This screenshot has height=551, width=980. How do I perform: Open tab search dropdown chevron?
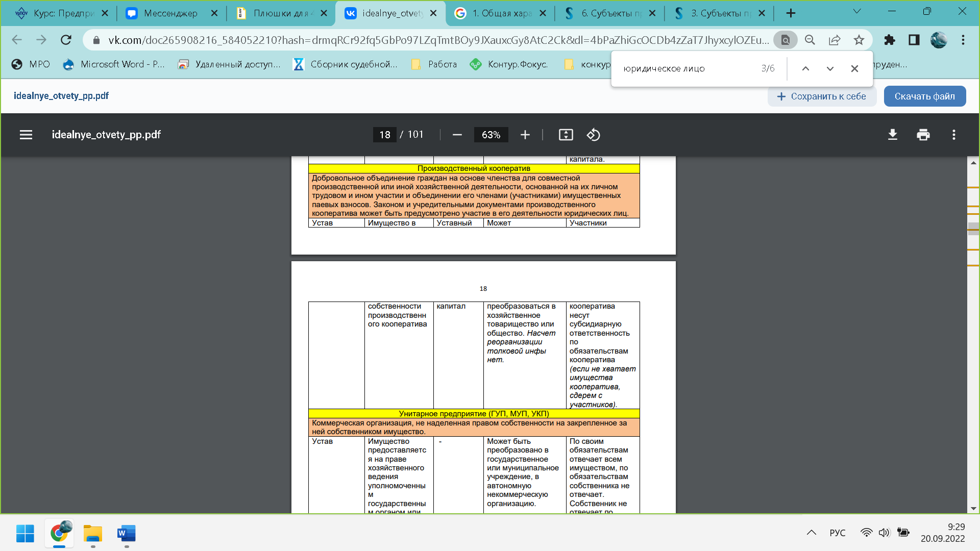click(857, 11)
